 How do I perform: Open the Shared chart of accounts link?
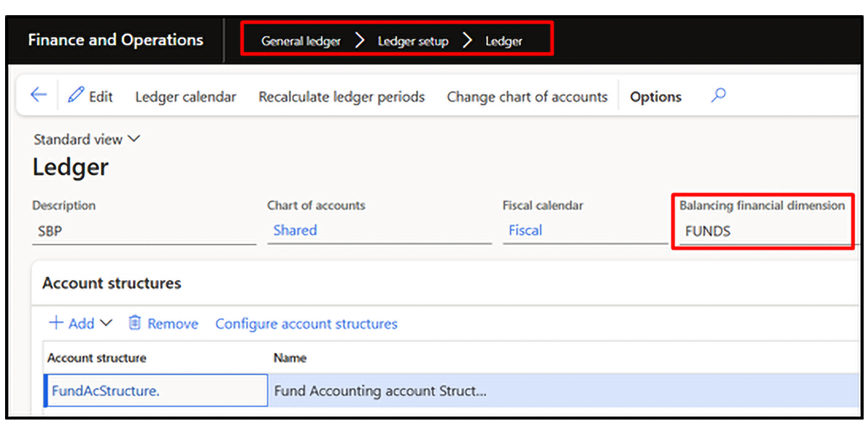(295, 230)
